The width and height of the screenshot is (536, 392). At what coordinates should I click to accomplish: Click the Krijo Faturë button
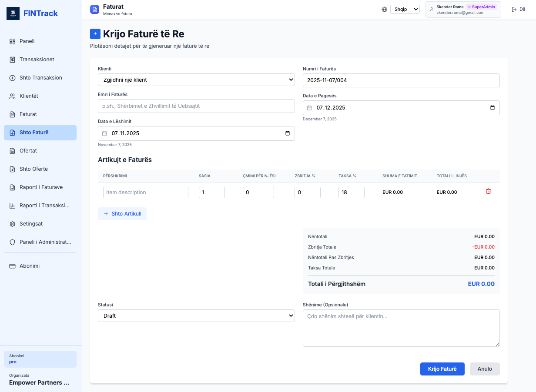click(x=442, y=369)
